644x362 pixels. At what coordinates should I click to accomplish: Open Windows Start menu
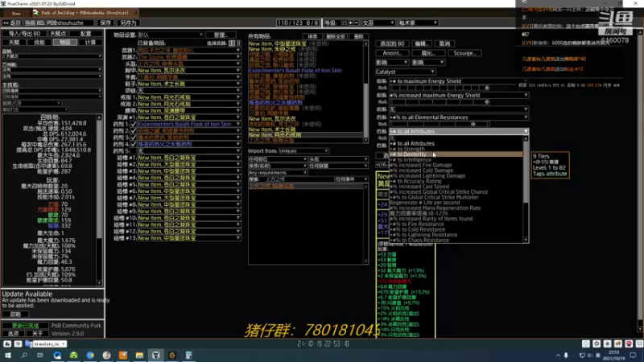click(7, 355)
